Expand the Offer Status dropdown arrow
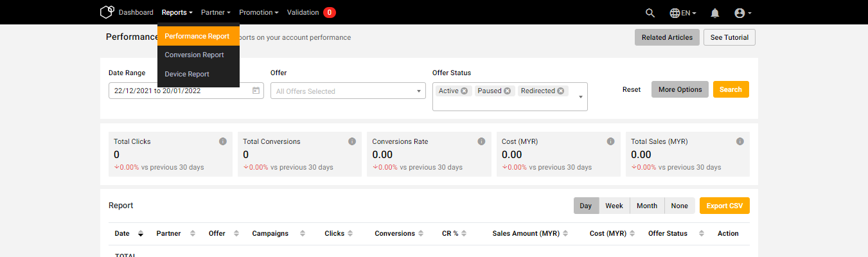The height and width of the screenshot is (257, 868). (581, 97)
